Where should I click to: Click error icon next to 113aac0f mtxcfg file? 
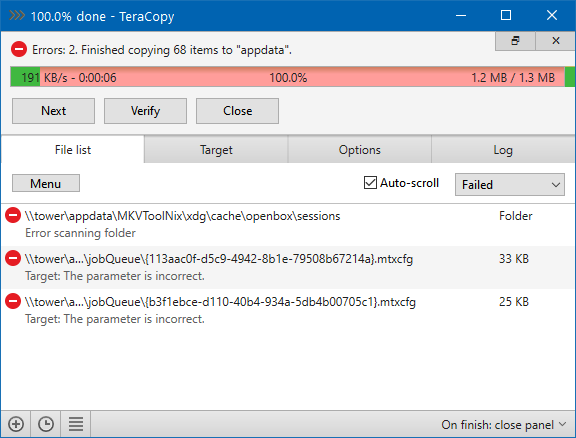point(13,258)
